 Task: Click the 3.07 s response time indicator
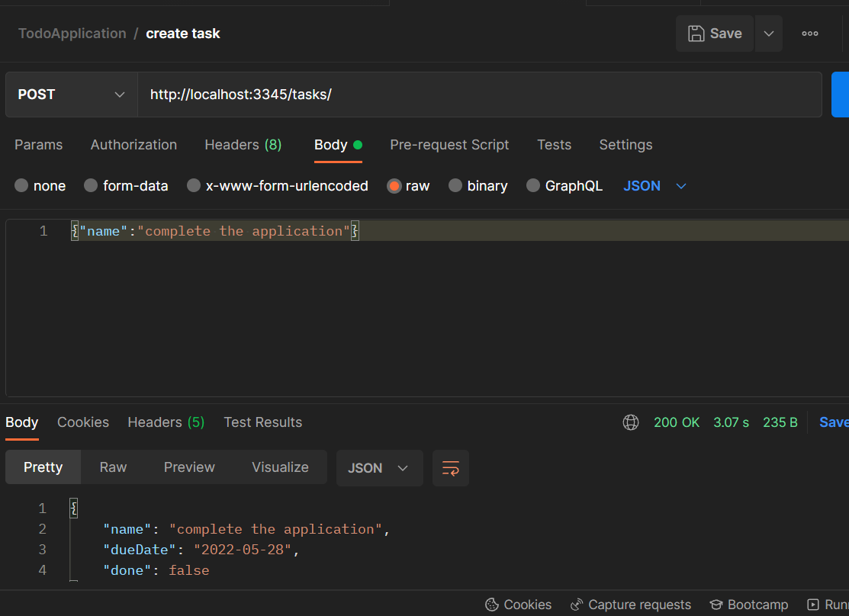(730, 422)
